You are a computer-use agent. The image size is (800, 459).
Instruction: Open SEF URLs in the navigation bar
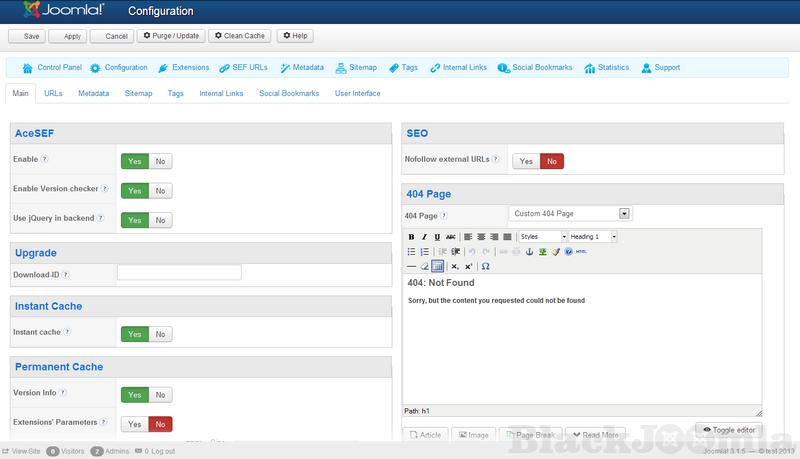click(x=244, y=68)
